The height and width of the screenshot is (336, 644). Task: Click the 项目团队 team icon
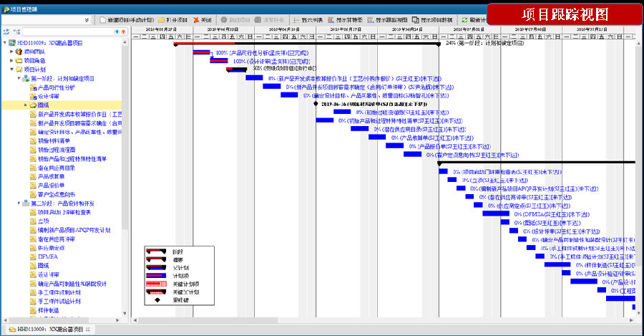(19, 52)
